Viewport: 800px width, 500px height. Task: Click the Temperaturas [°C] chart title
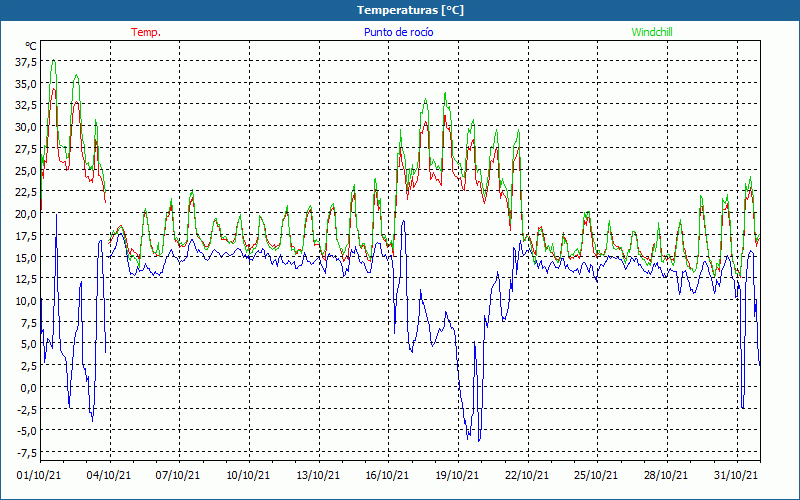click(410, 10)
